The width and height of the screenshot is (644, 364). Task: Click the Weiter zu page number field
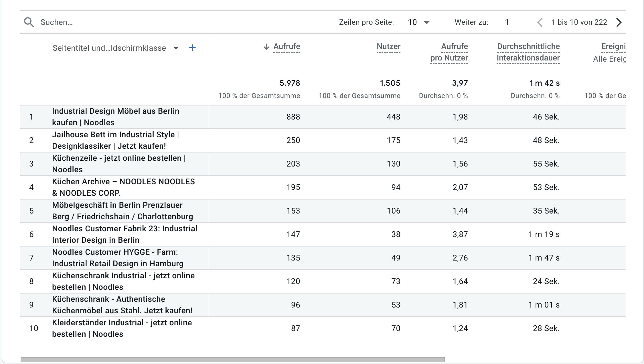coord(507,22)
